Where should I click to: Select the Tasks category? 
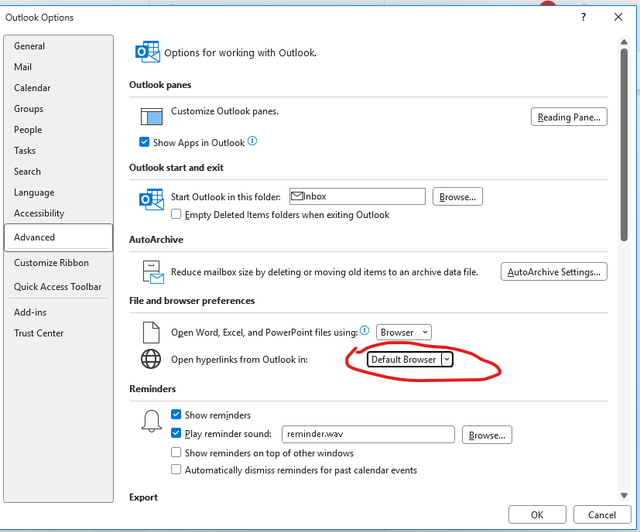[58, 151]
